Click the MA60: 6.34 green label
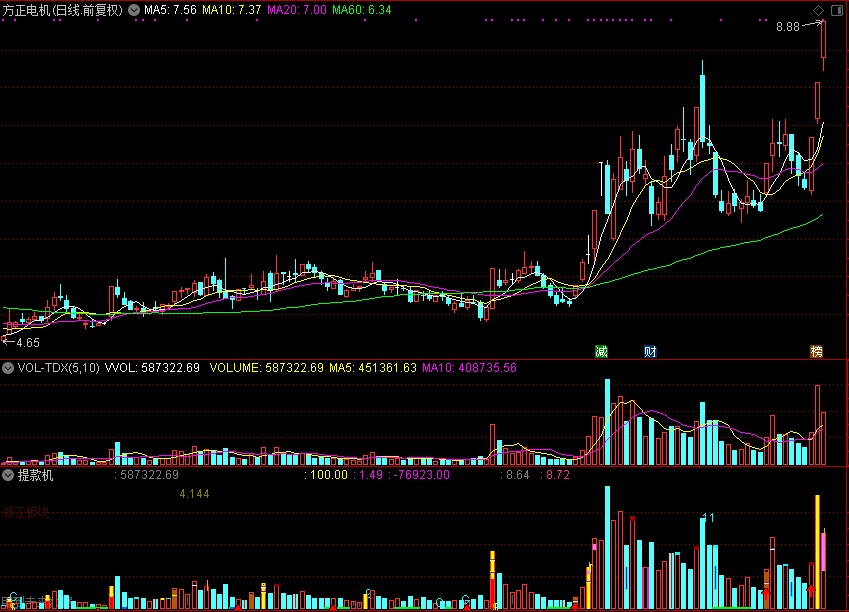 point(362,10)
